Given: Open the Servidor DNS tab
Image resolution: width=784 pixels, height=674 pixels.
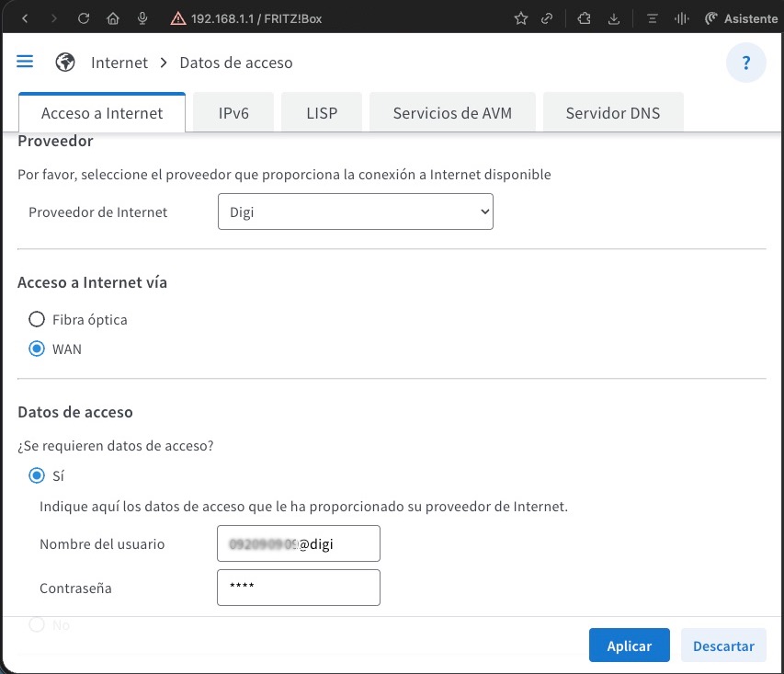Looking at the screenshot, I should [x=612, y=112].
